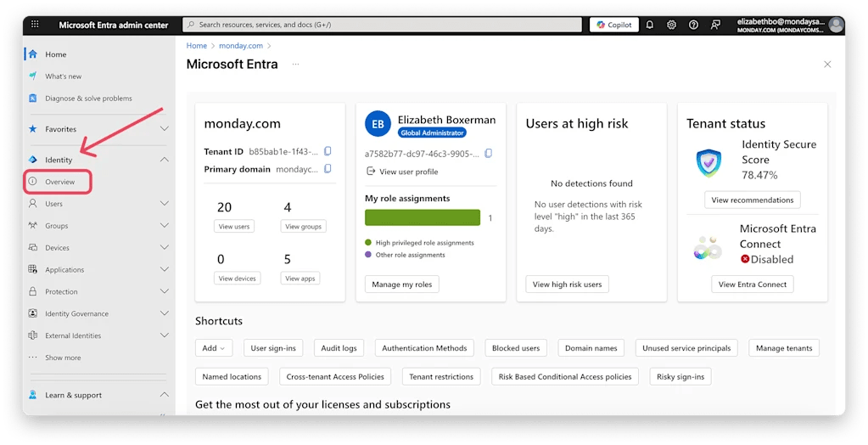Click the green role assignments bar
This screenshot has width=868, height=445.
click(x=423, y=217)
